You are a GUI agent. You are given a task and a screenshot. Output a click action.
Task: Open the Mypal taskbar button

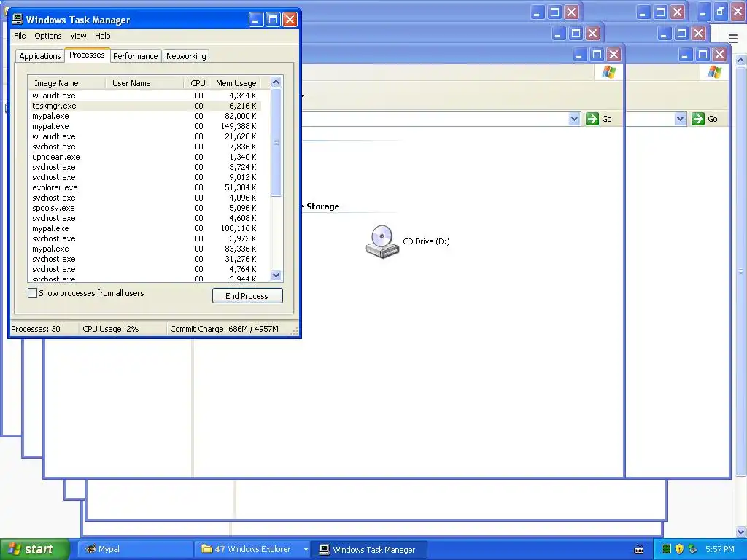pyautogui.click(x=135, y=549)
